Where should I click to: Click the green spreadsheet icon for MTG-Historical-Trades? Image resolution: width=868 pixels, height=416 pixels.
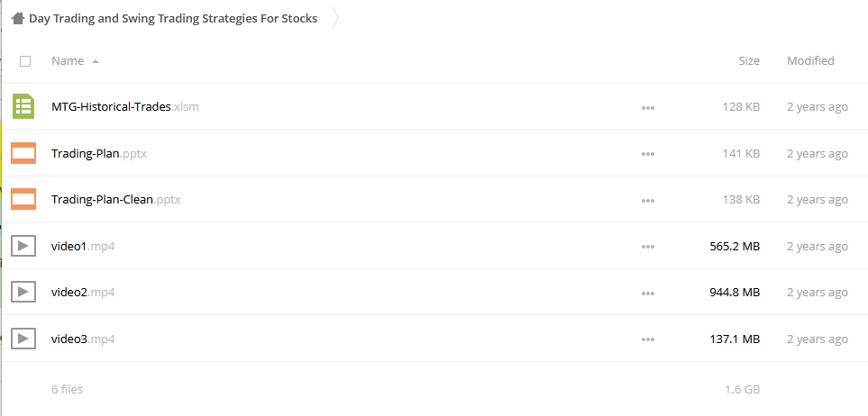tap(23, 106)
